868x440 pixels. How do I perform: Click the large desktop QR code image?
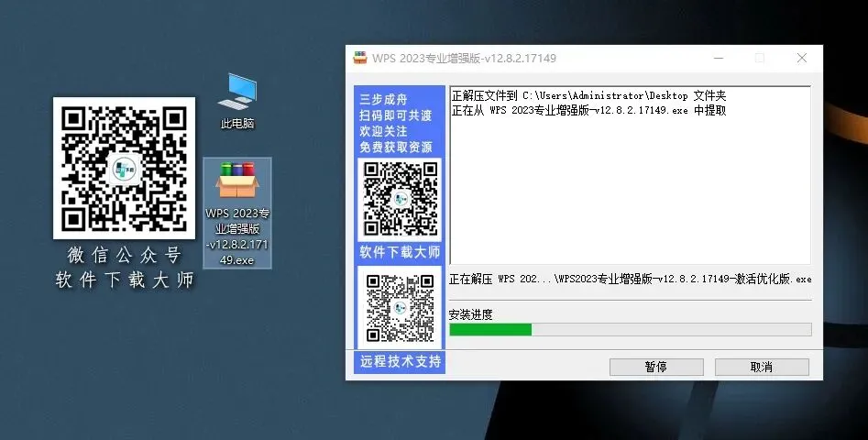tap(124, 169)
